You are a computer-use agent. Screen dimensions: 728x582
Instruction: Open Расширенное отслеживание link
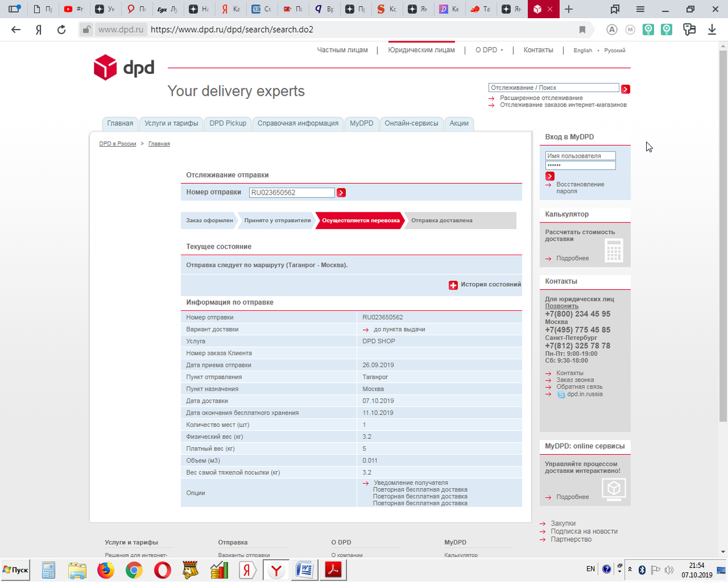541,98
